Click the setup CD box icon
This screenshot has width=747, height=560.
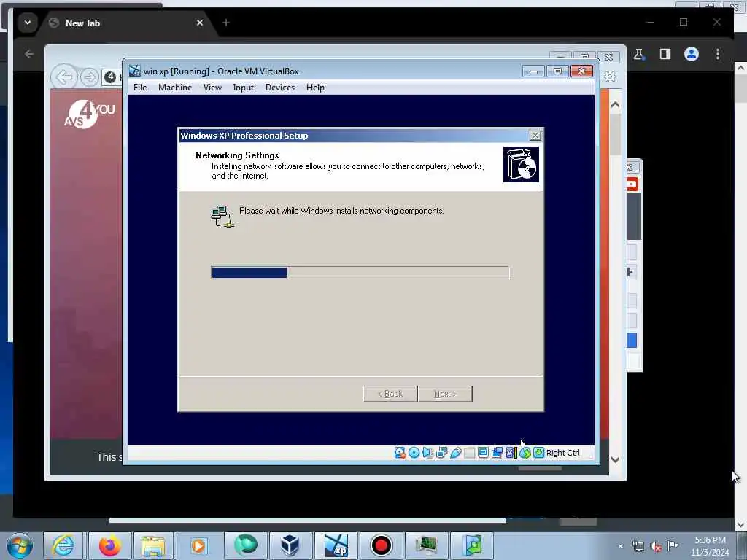click(521, 164)
